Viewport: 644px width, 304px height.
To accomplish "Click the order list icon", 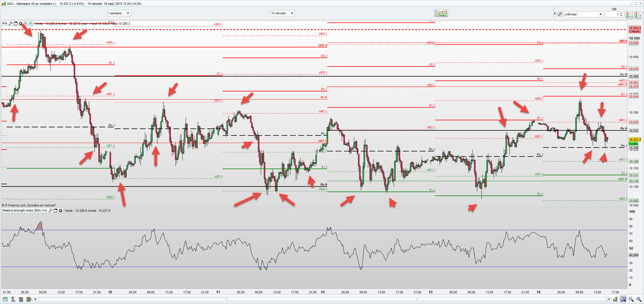I will pos(21,300).
